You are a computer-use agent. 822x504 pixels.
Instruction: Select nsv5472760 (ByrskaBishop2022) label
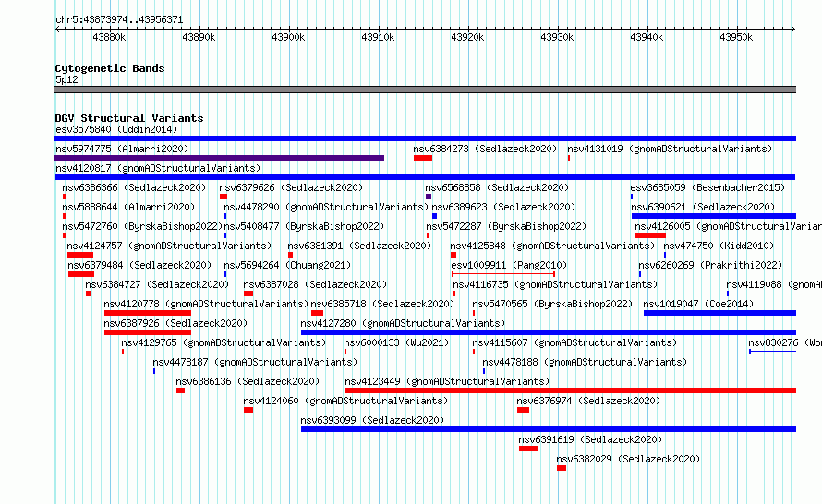pos(142,226)
